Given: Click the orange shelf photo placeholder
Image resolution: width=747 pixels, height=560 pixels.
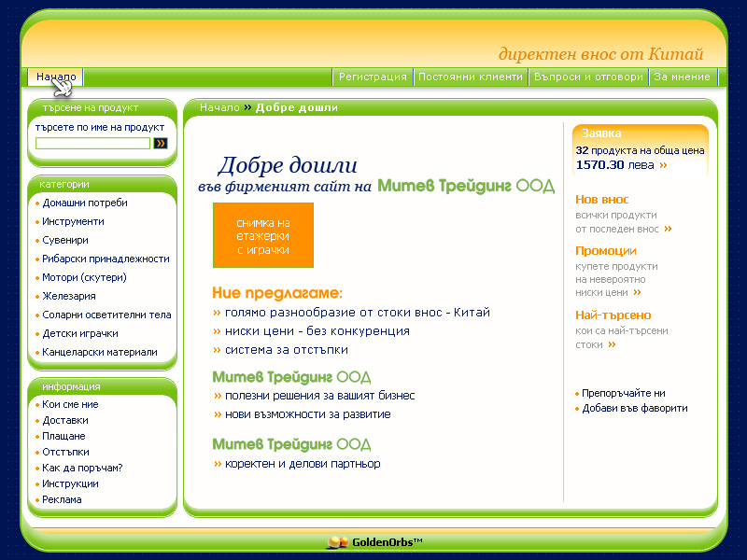Looking at the screenshot, I should point(263,235).
